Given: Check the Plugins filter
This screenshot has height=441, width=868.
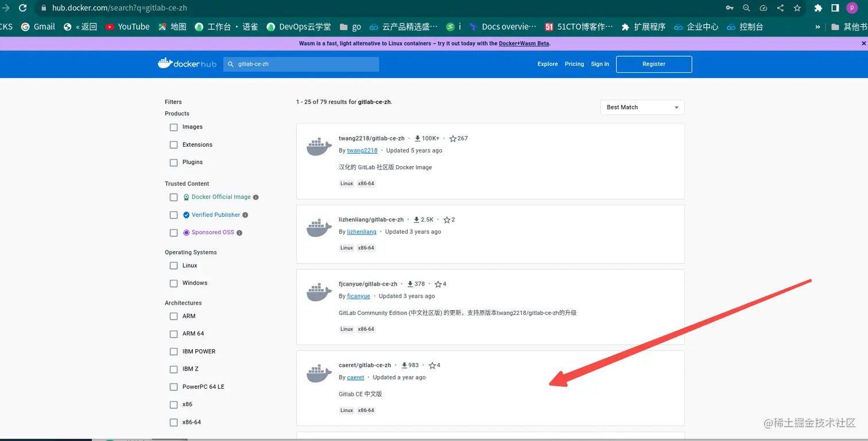Looking at the screenshot, I should (173, 162).
